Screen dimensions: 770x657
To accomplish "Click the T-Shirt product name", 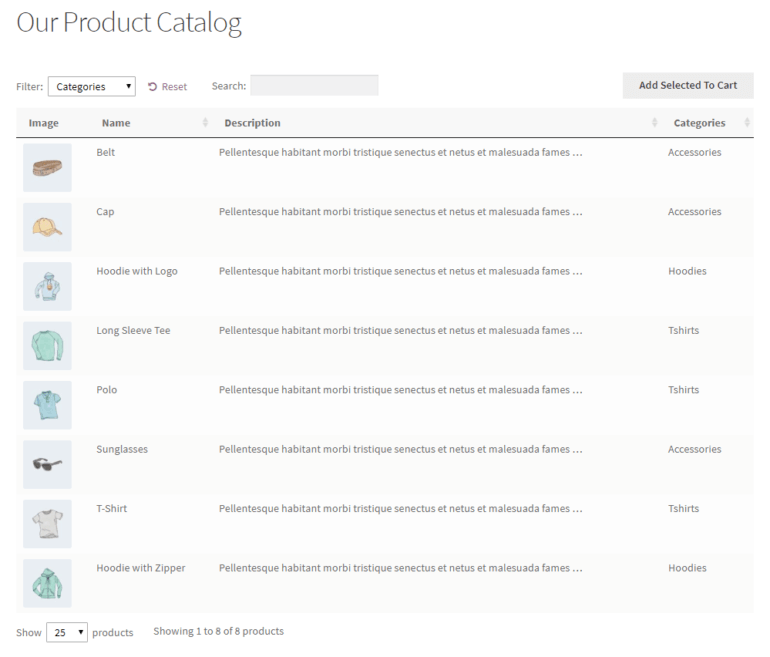I will [x=111, y=509].
